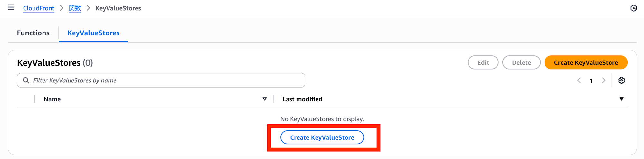Sort by Name using its sort arrow
The width and height of the screenshot is (644, 159).
point(265,99)
